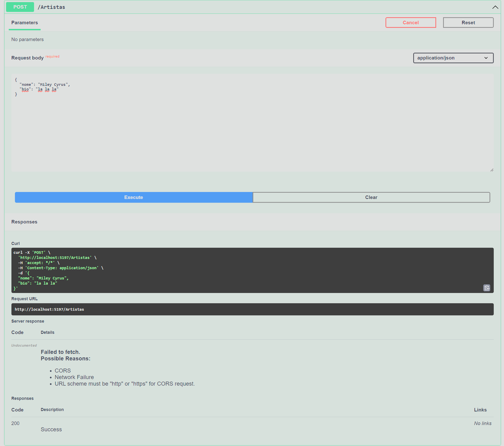Click the /Artistas endpoint path
This screenshot has width=504, height=446.
[51, 7]
